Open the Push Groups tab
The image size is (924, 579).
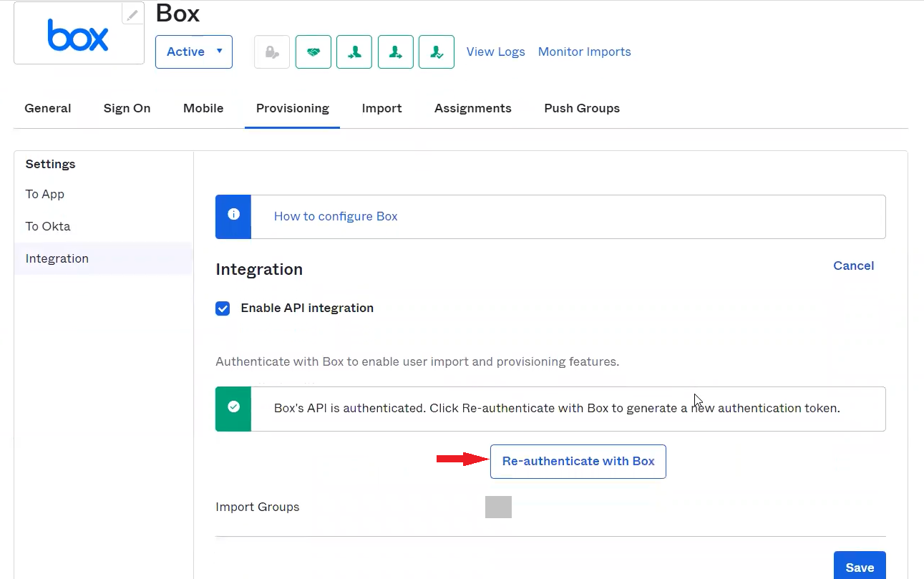(581, 108)
